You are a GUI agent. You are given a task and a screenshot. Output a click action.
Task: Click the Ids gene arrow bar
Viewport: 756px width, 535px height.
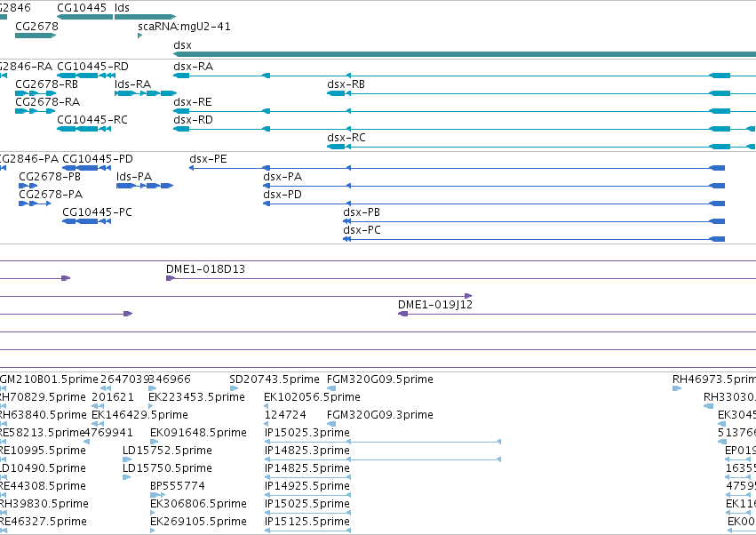145,17
